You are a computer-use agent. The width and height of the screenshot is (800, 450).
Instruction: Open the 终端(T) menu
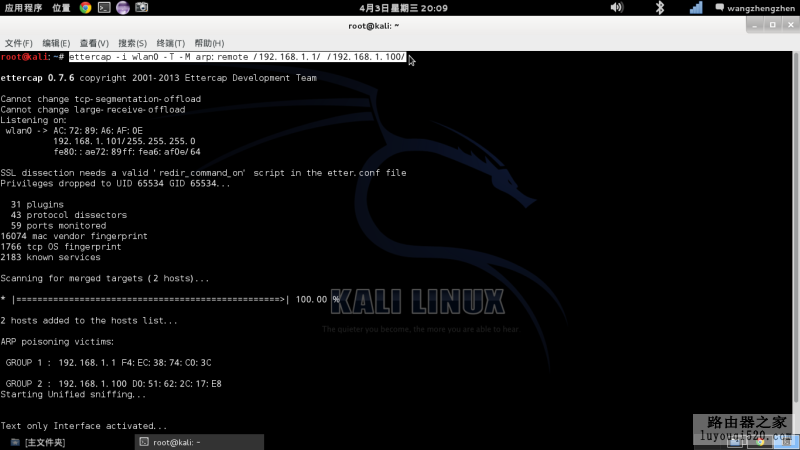pyautogui.click(x=170, y=43)
